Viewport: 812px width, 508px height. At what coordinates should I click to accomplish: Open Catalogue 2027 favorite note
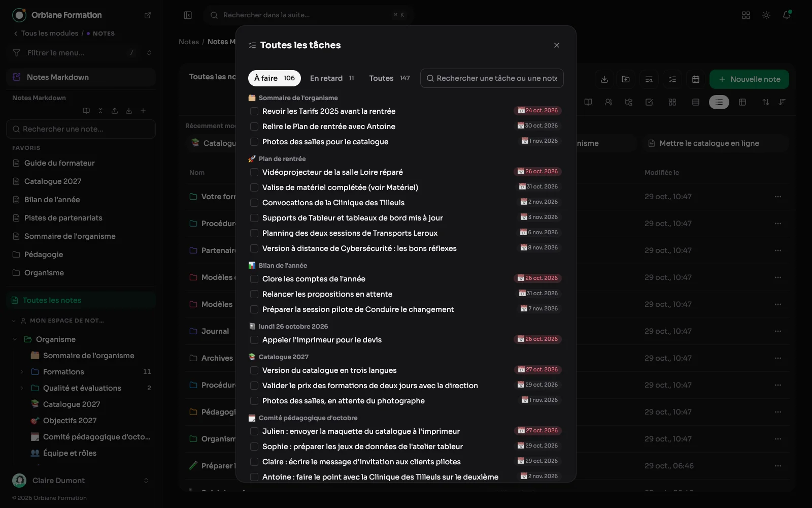(x=53, y=181)
